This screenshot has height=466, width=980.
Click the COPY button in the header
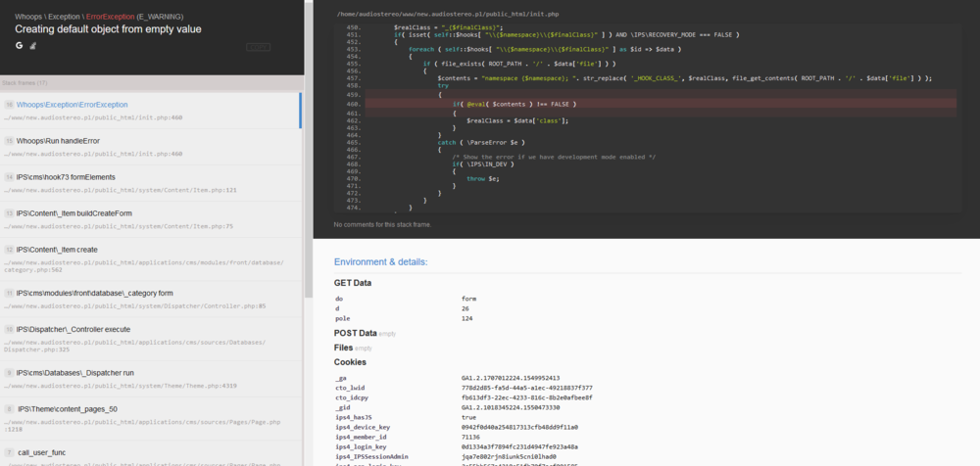(258, 47)
